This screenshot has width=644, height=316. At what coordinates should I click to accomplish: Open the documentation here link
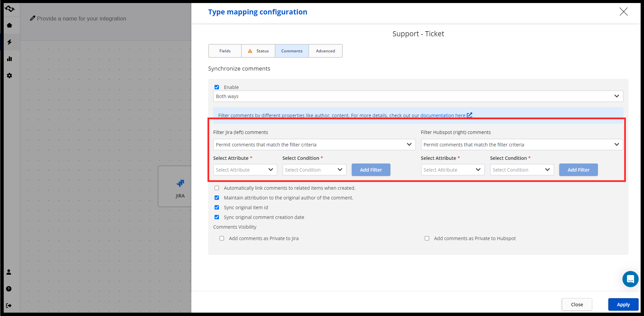click(x=443, y=116)
